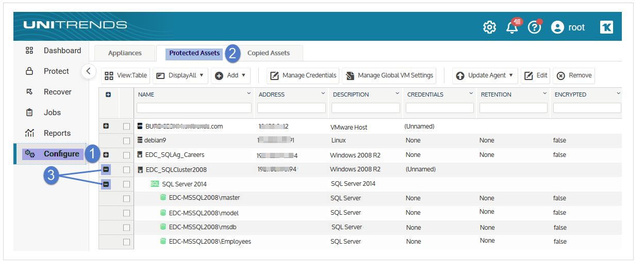Check the EDC_SQLAg_Careers checkbox

pos(126,155)
